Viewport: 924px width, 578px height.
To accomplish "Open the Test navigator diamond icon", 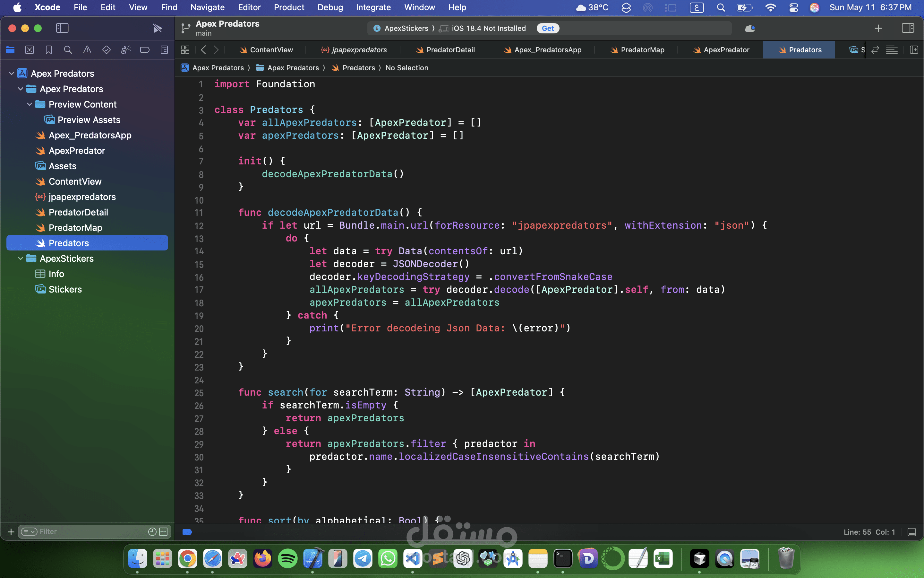I will pos(107,50).
